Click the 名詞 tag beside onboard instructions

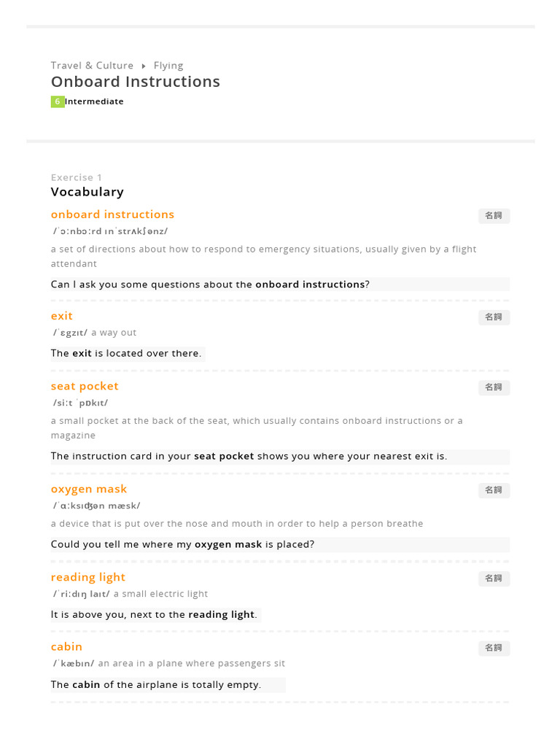(x=494, y=216)
